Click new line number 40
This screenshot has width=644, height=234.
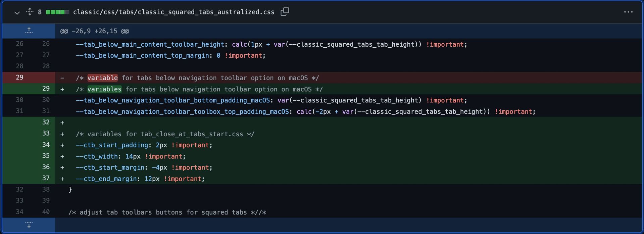tap(46, 212)
